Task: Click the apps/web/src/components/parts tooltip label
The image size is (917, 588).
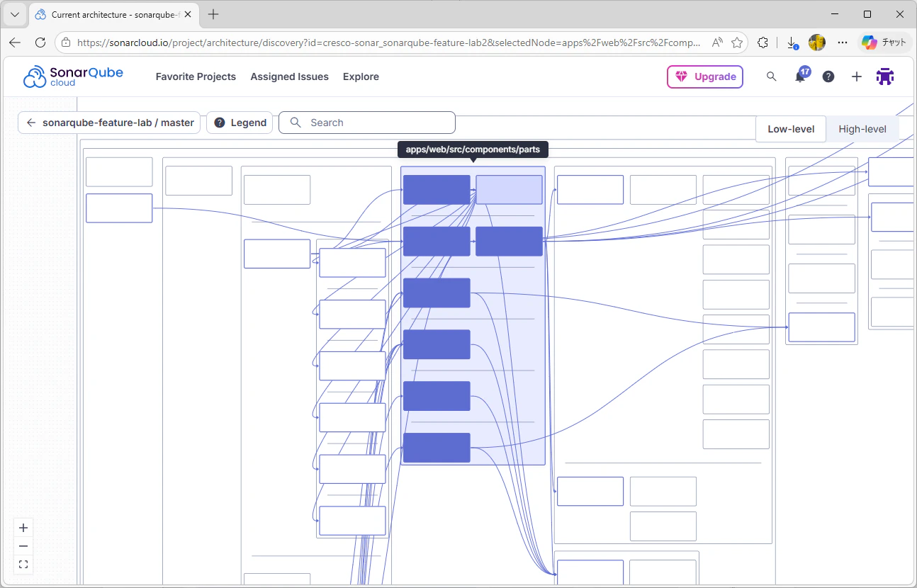Action: pyautogui.click(x=473, y=149)
